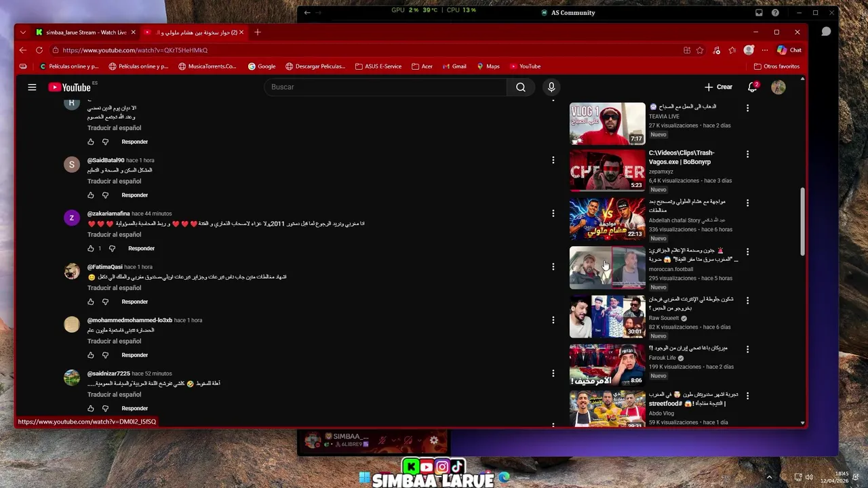Open the ASUS E-Service bookmarks folder

378,66
